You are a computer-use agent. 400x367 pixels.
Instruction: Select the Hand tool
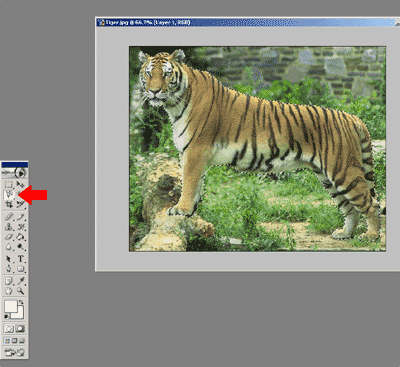pyautogui.click(x=9, y=291)
